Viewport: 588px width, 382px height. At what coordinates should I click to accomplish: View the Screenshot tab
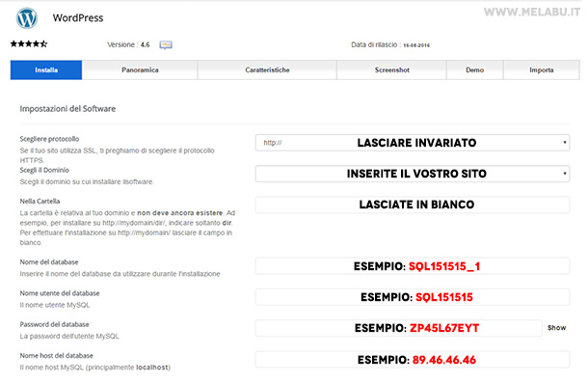391,69
